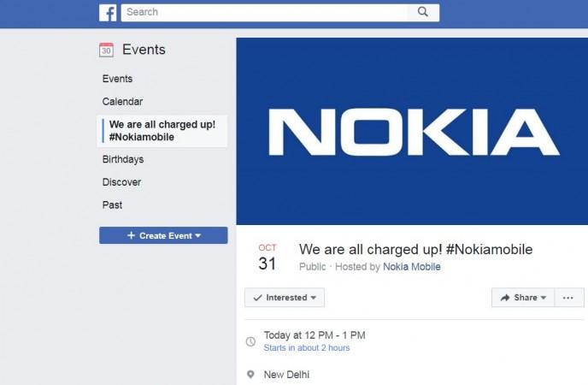Click the 'Starts in about 2 hours' link

(307, 348)
